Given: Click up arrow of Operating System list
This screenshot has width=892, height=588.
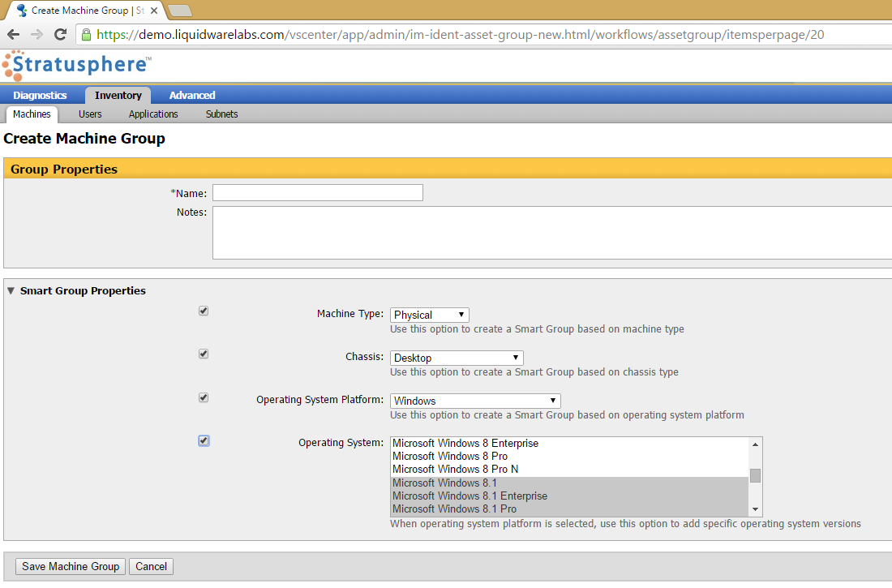Looking at the screenshot, I should pos(756,444).
